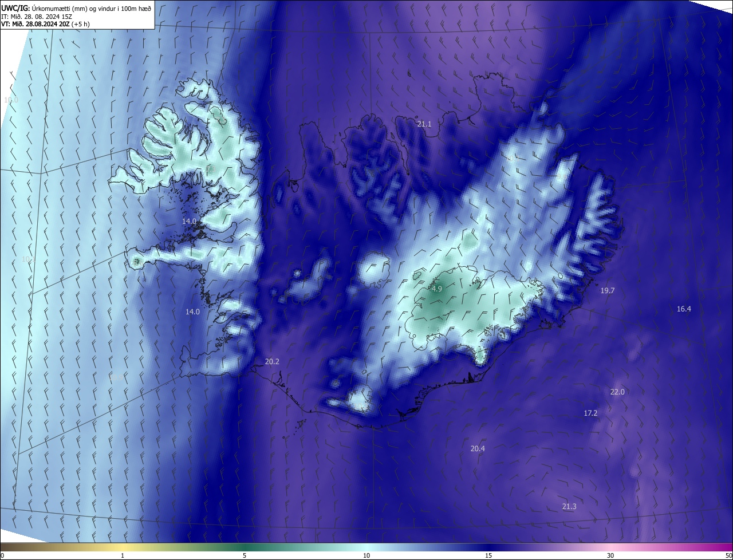This screenshot has width=733, height=560.
Task: Click the 21.1 value off the north coast
Action: [x=424, y=124]
